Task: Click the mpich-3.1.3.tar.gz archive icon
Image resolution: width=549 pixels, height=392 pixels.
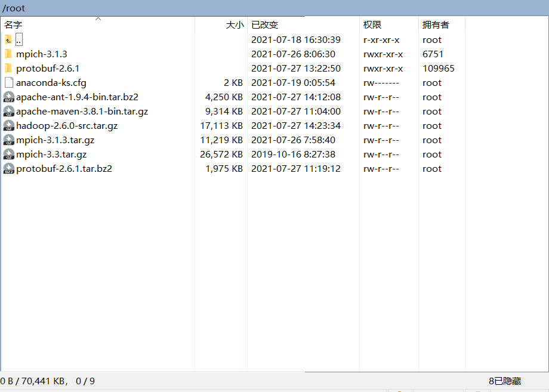Action: 9,140
